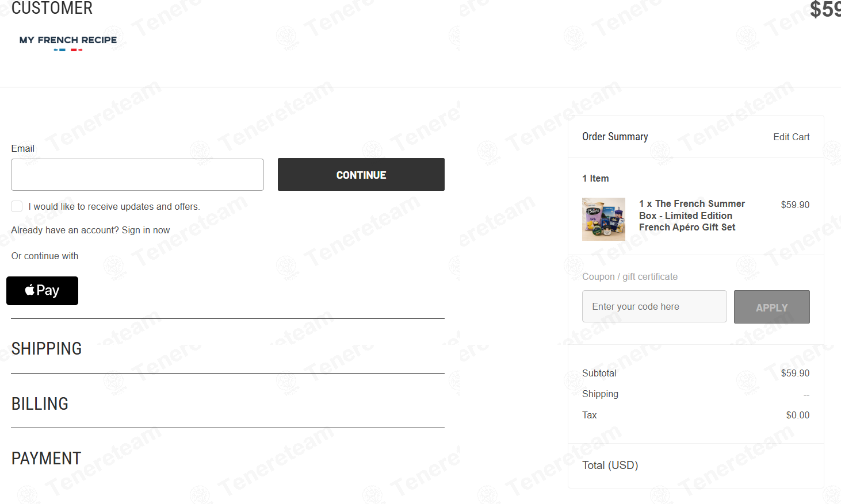841x504 pixels.
Task: Select the CUSTOMER section heading
Action: 52,8
